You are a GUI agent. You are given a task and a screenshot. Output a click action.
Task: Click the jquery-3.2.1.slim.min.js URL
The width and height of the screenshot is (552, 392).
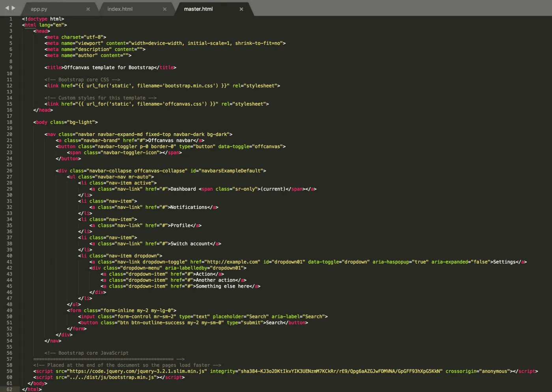click(x=137, y=371)
